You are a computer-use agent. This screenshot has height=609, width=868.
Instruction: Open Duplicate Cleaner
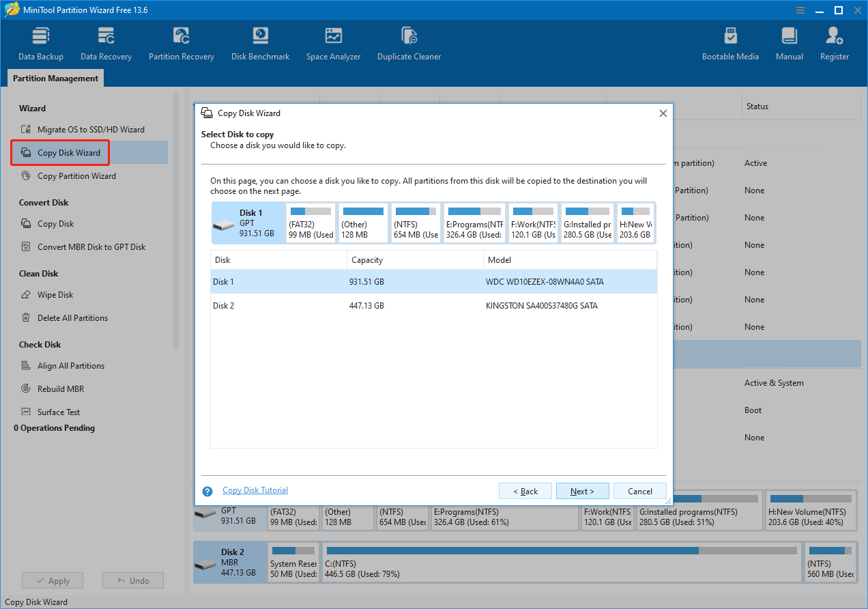pos(409,44)
